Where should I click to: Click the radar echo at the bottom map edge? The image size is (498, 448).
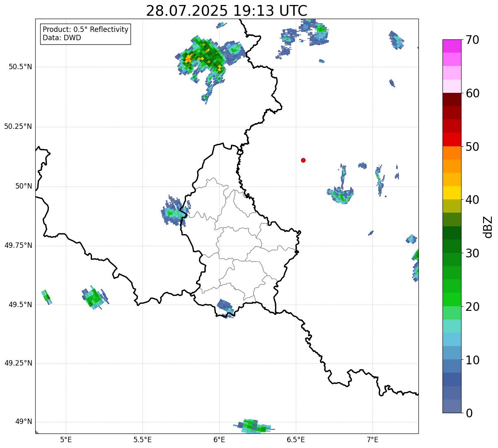click(x=254, y=426)
